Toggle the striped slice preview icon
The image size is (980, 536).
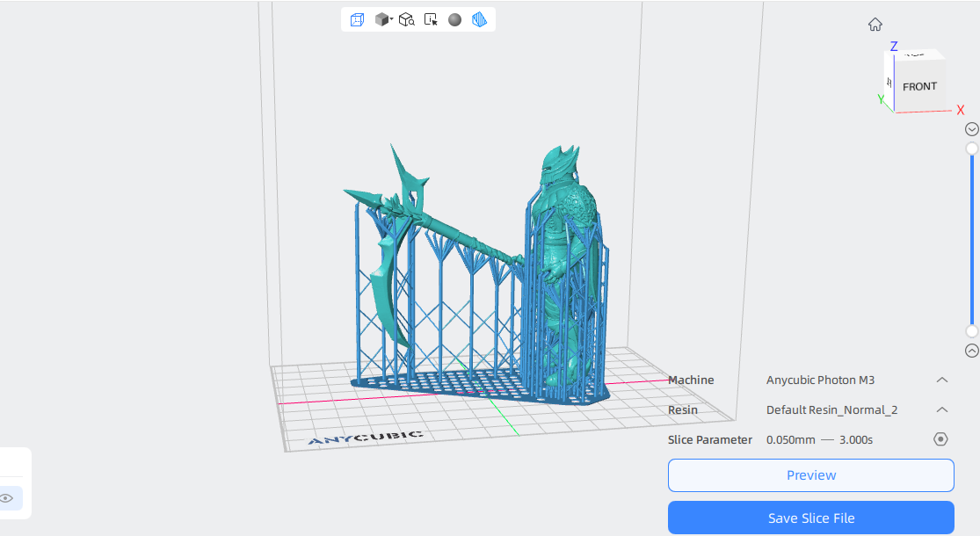(x=479, y=20)
